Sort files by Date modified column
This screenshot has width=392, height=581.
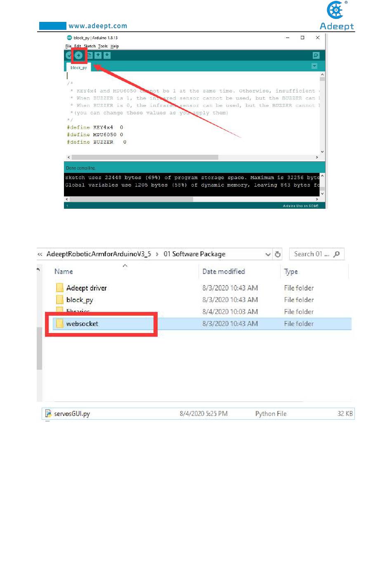pyautogui.click(x=224, y=272)
